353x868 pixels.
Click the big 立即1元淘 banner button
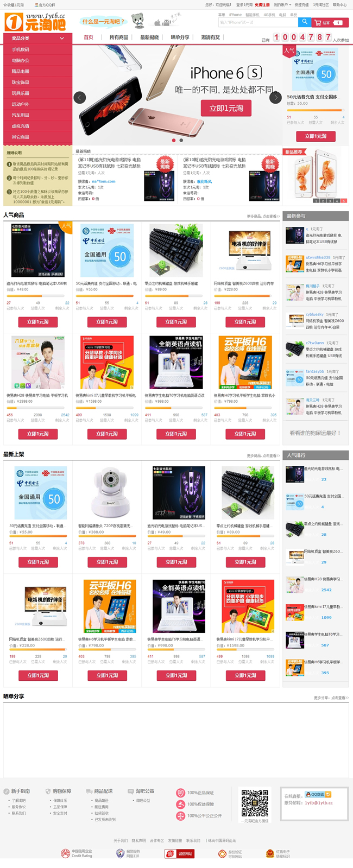[x=226, y=108]
